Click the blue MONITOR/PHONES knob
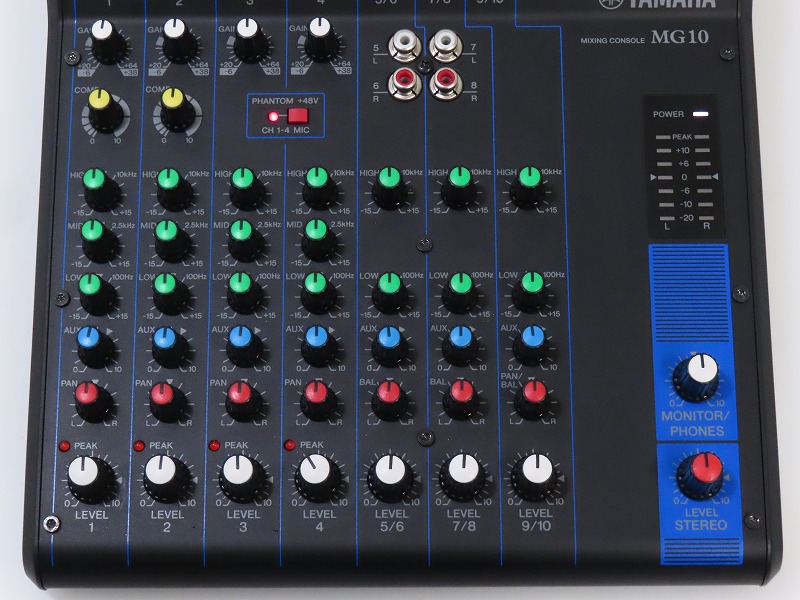The image size is (800, 600). (695, 376)
